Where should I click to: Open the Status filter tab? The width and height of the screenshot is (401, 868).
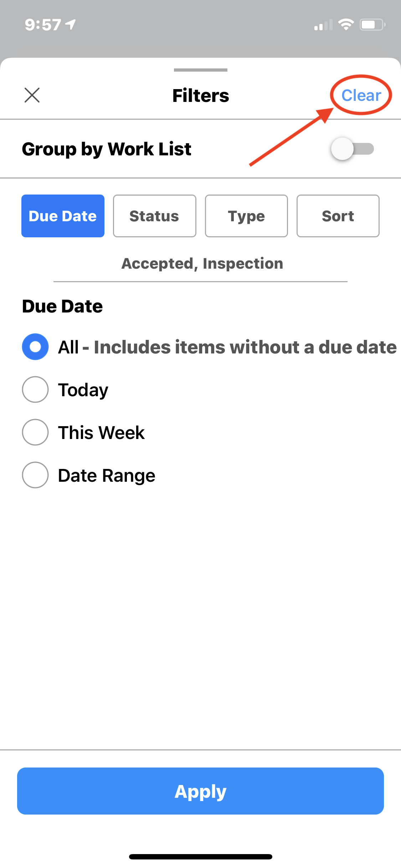(154, 216)
